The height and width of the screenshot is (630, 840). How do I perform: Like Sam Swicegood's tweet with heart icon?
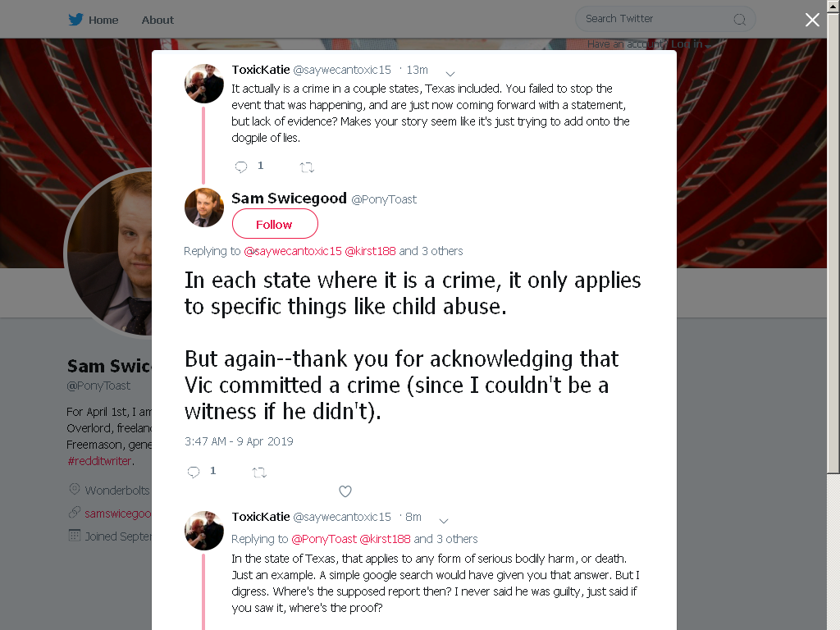pos(345,491)
